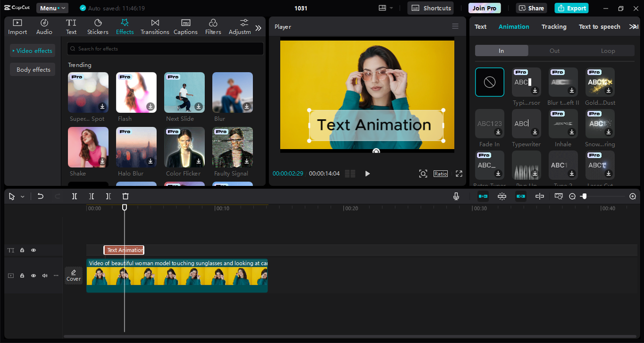The width and height of the screenshot is (644, 343).
Task: Open the layout dropdown arrow in title bar
Action: tap(391, 8)
